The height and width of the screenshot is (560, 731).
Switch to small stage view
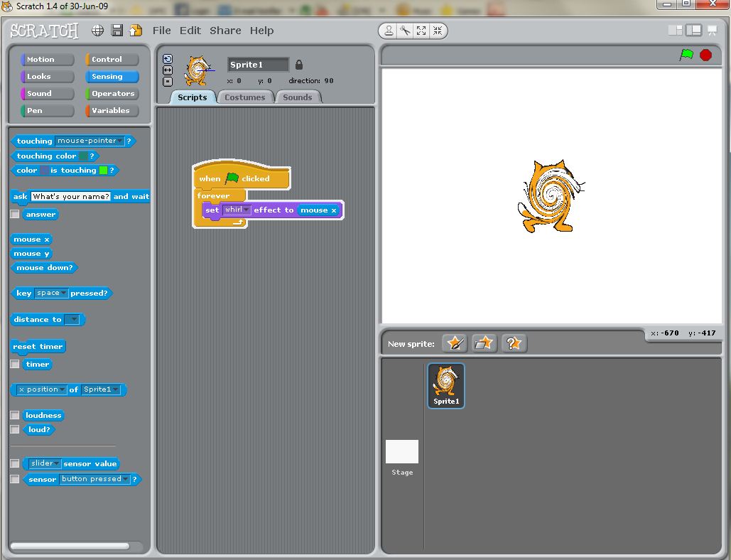point(675,31)
